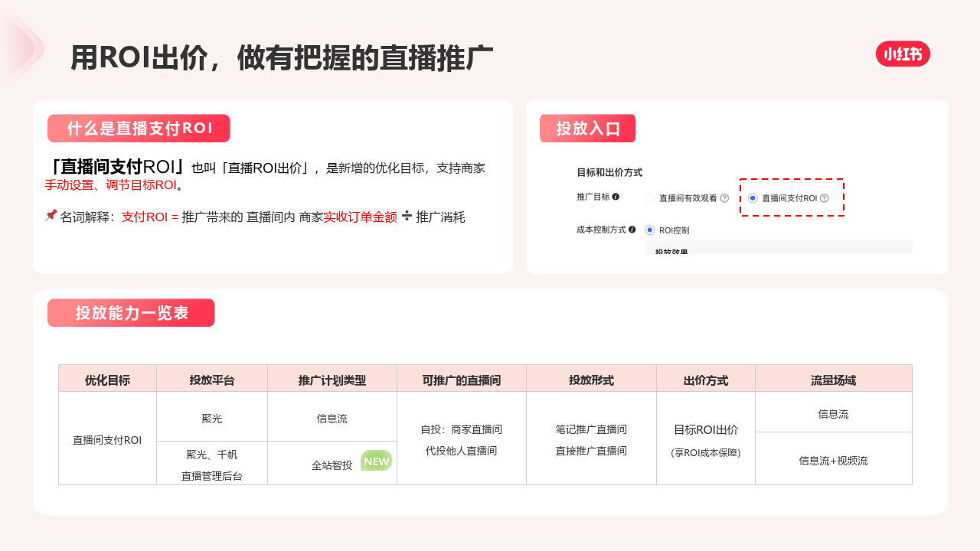
Task: Select the 直播间支付ROI radio button
Action: (x=752, y=197)
